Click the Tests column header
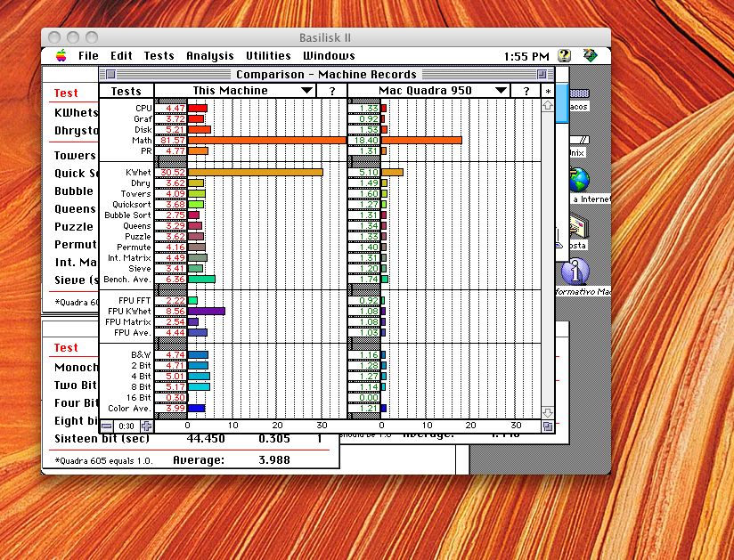 [126, 91]
